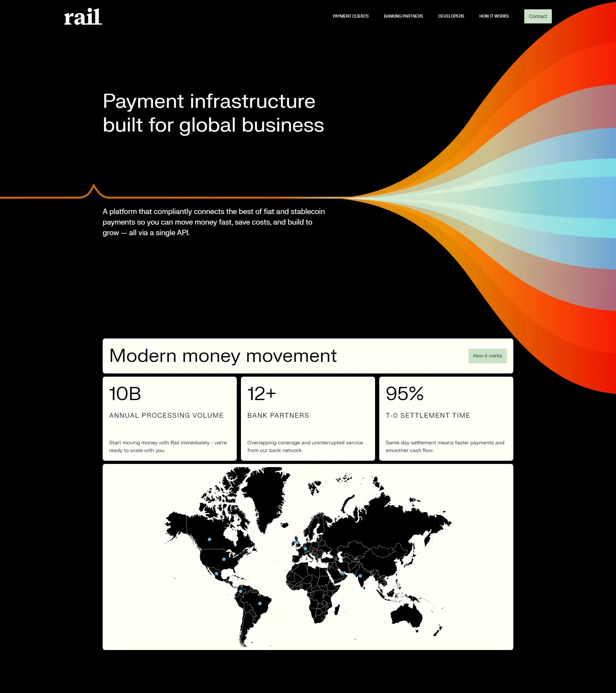
Task: Click the 10B Annual Processing Volume card
Action: (x=169, y=418)
